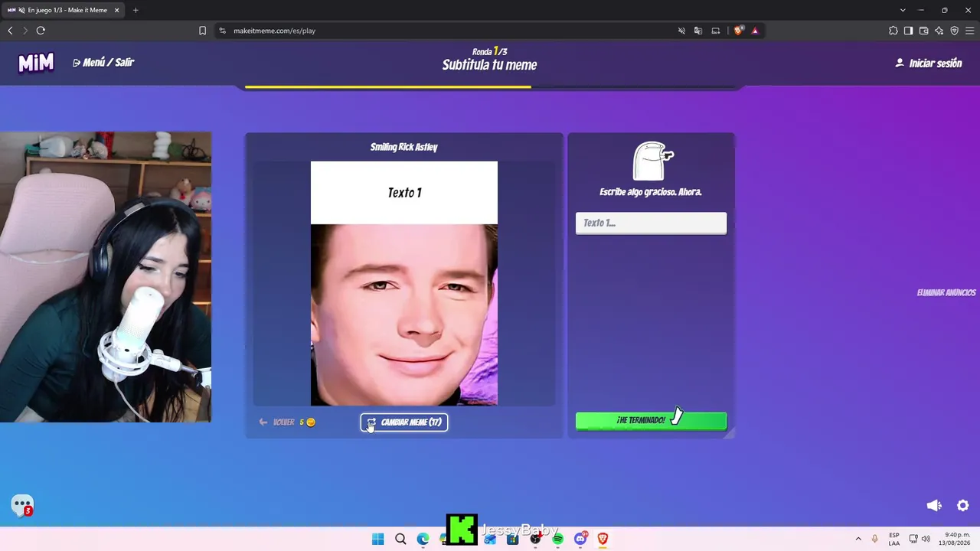Viewport: 980px width, 551px height.
Task: Open the chat bubble with notifications
Action: [22, 505]
